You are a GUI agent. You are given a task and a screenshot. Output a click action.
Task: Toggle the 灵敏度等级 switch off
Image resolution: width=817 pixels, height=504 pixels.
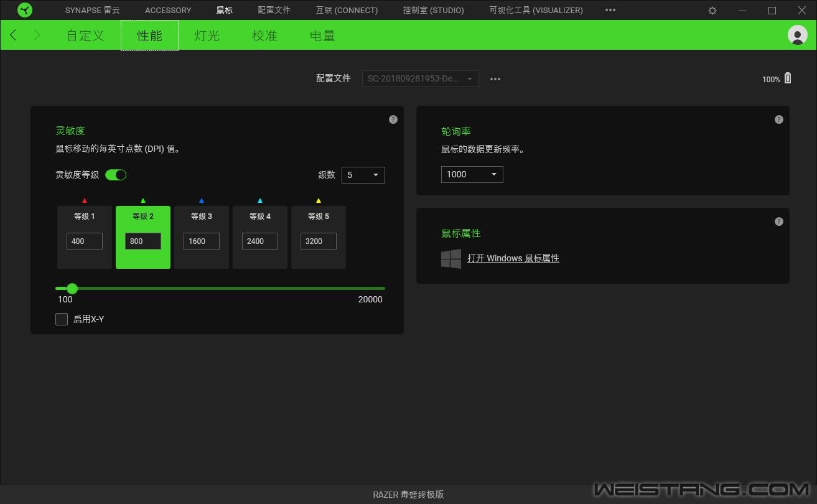click(x=116, y=175)
